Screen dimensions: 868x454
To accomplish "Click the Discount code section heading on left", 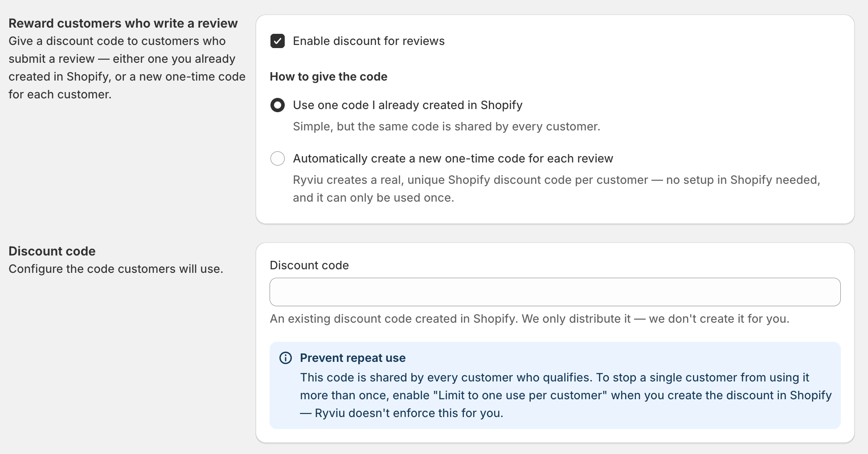I will (x=52, y=251).
